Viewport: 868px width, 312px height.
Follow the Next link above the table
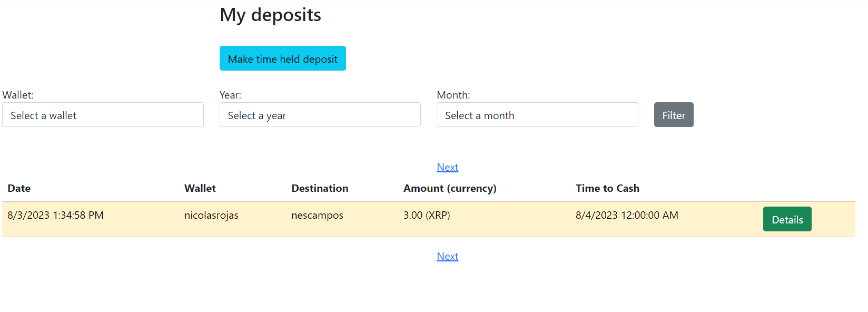(447, 167)
